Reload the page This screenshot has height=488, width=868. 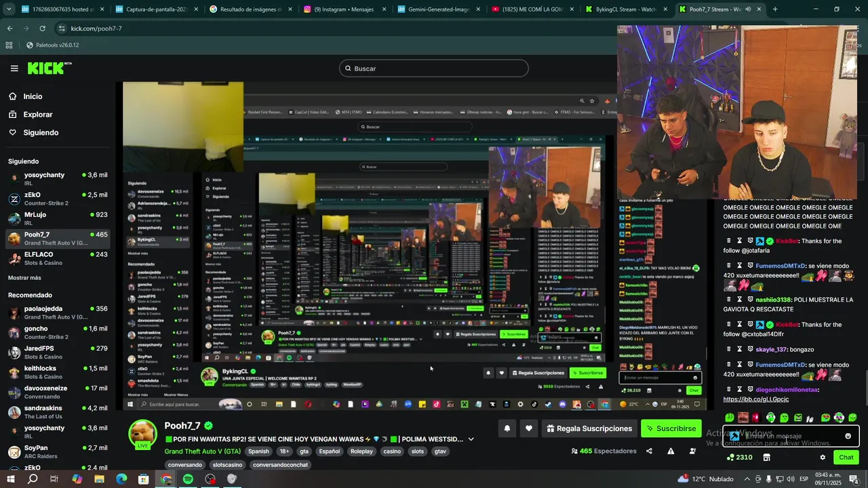(x=42, y=28)
